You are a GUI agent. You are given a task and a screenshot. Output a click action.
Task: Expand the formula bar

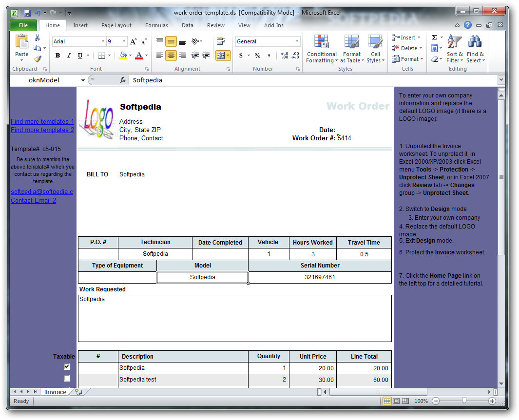click(501, 80)
